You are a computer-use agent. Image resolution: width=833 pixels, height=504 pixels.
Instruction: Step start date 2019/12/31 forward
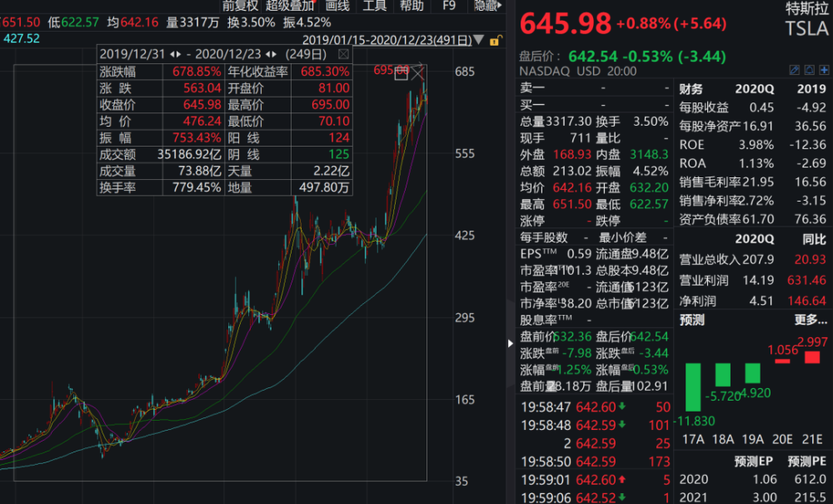(x=178, y=54)
